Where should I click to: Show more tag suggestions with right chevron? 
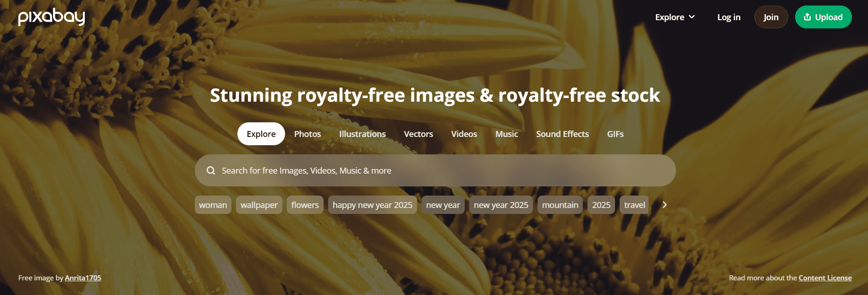point(665,205)
